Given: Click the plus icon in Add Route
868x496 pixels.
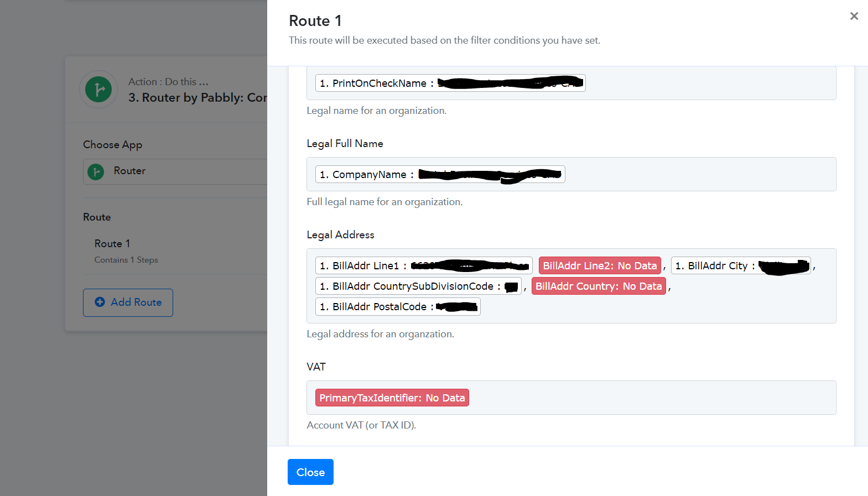Looking at the screenshot, I should (x=100, y=302).
